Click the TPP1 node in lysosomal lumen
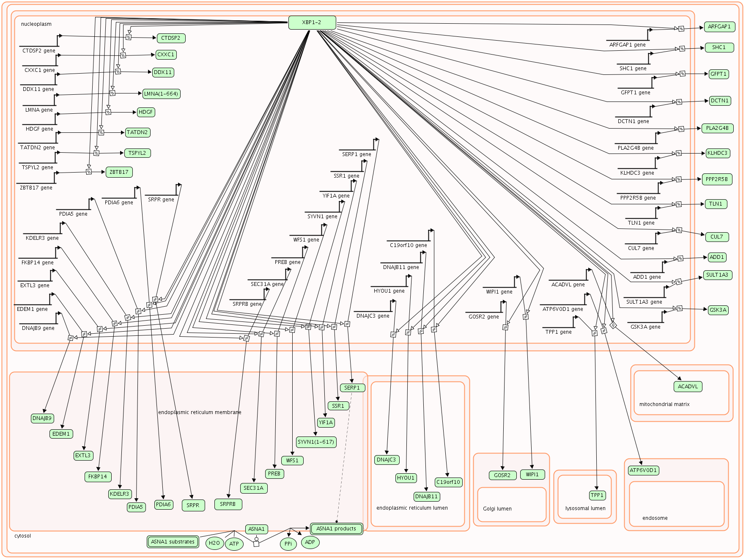The height and width of the screenshot is (560, 746). 597,495
